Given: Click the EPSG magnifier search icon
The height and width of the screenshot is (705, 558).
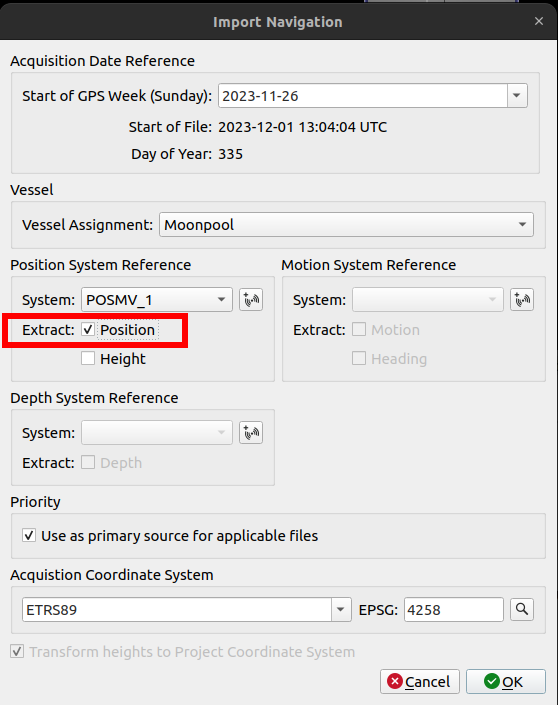Looking at the screenshot, I should click(522, 610).
